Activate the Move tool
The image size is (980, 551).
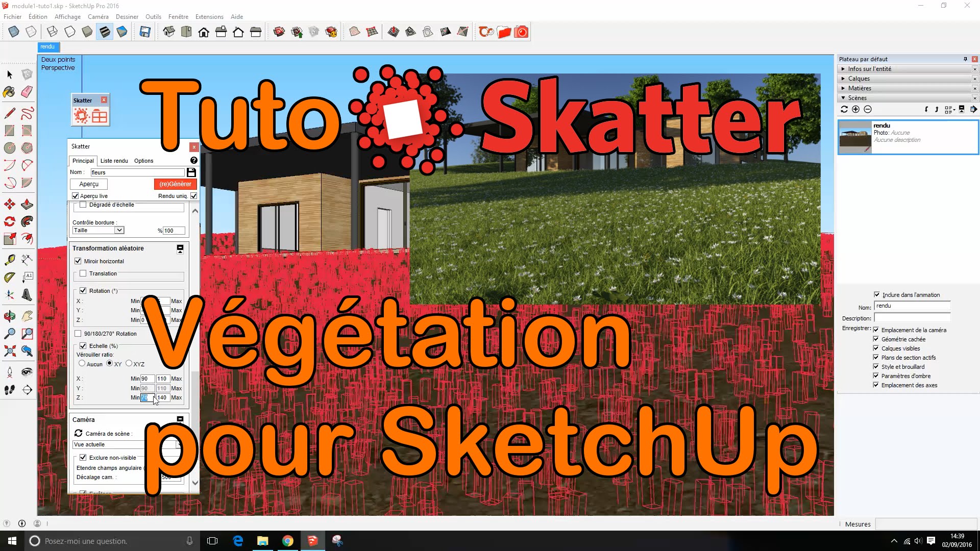(10, 204)
